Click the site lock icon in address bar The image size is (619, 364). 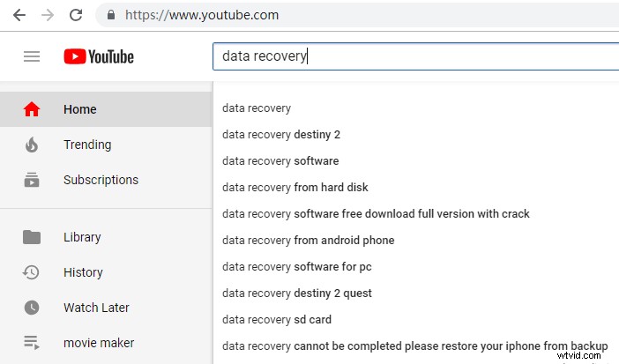tap(111, 15)
